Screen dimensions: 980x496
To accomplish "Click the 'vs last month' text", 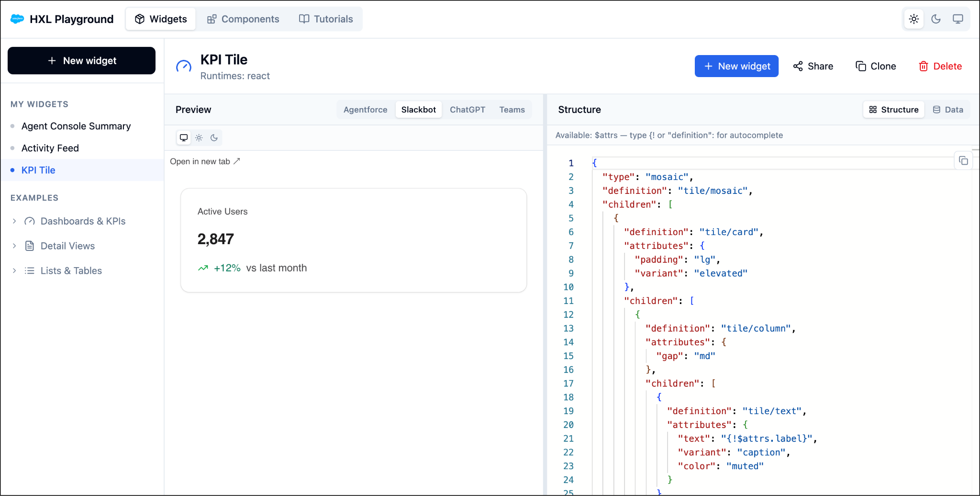I will coord(277,268).
